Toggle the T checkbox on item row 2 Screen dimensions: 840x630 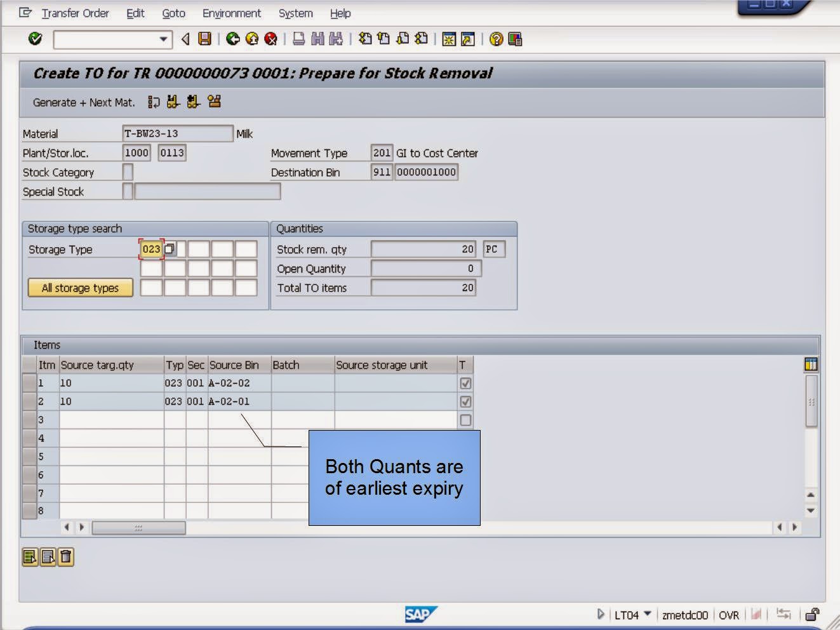tap(465, 401)
